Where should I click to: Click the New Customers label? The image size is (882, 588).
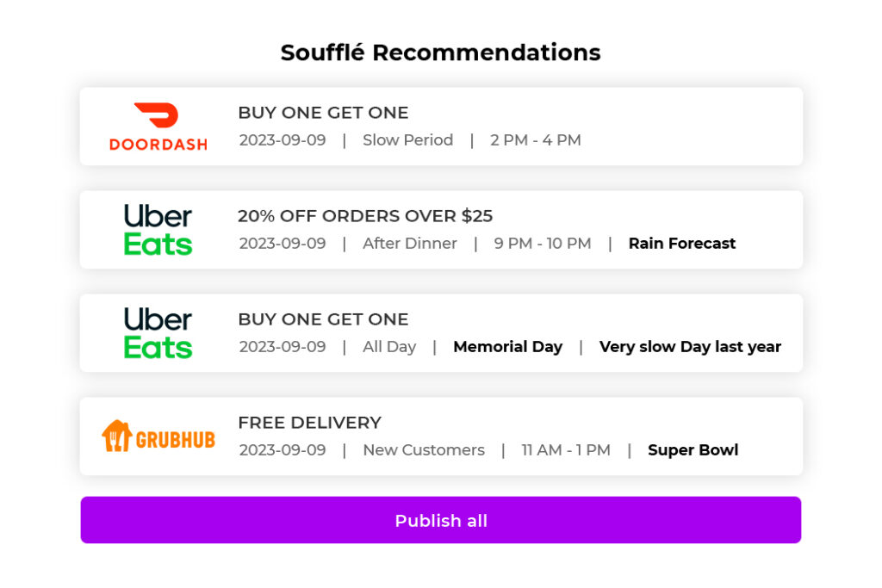pos(424,450)
